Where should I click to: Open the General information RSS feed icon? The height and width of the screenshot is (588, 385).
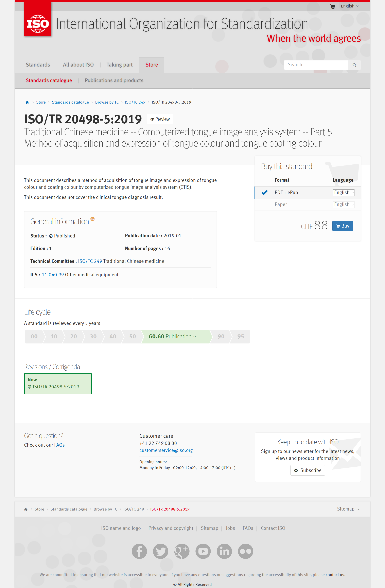click(92, 219)
